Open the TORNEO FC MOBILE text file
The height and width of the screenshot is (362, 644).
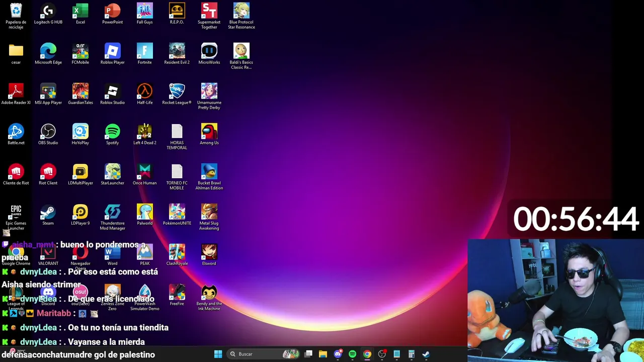pos(177,177)
